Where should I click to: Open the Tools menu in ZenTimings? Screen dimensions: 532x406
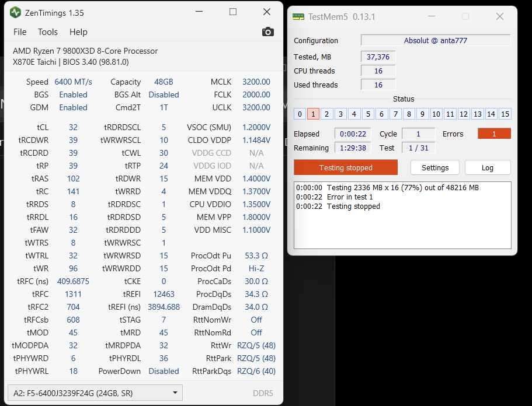pos(47,32)
